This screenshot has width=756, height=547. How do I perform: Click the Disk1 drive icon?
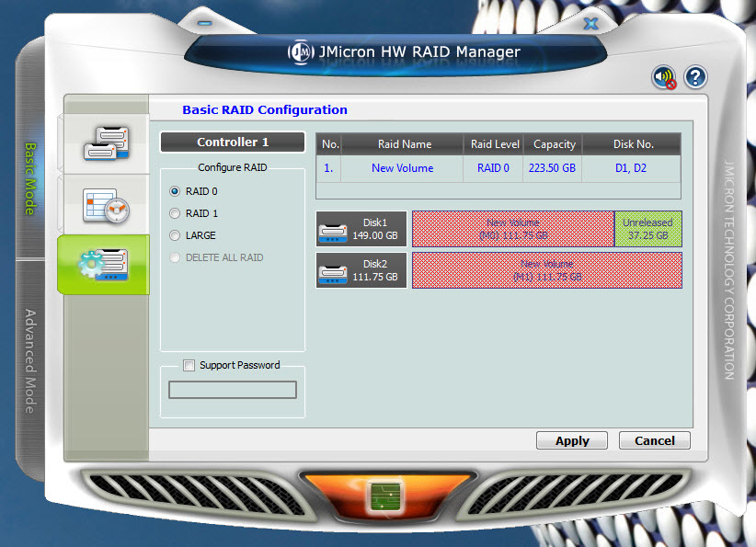tap(333, 233)
